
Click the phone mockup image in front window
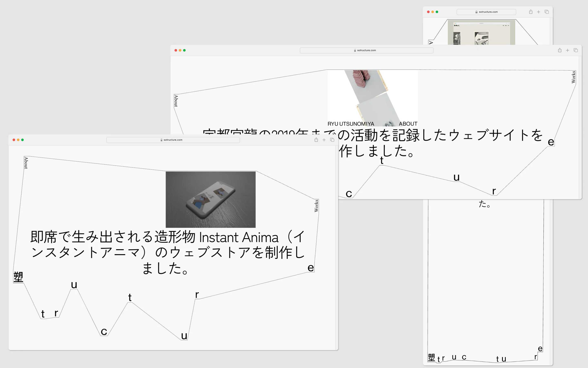point(210,200)
